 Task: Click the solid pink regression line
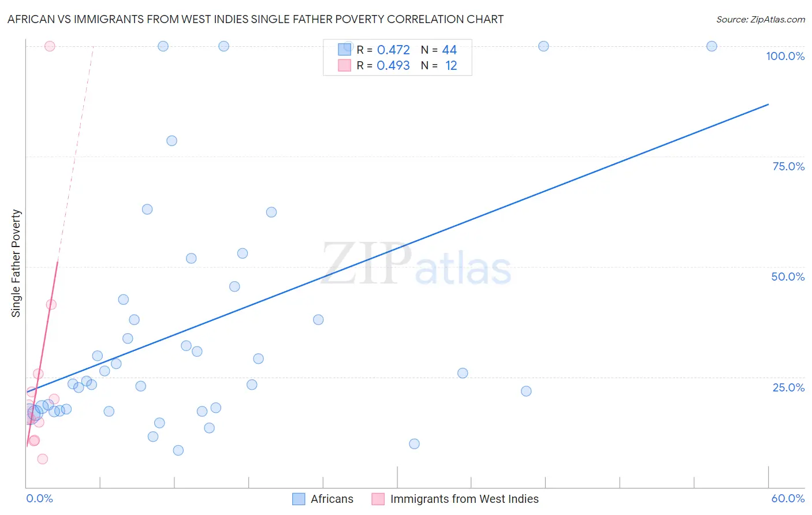tap(42, 353)
